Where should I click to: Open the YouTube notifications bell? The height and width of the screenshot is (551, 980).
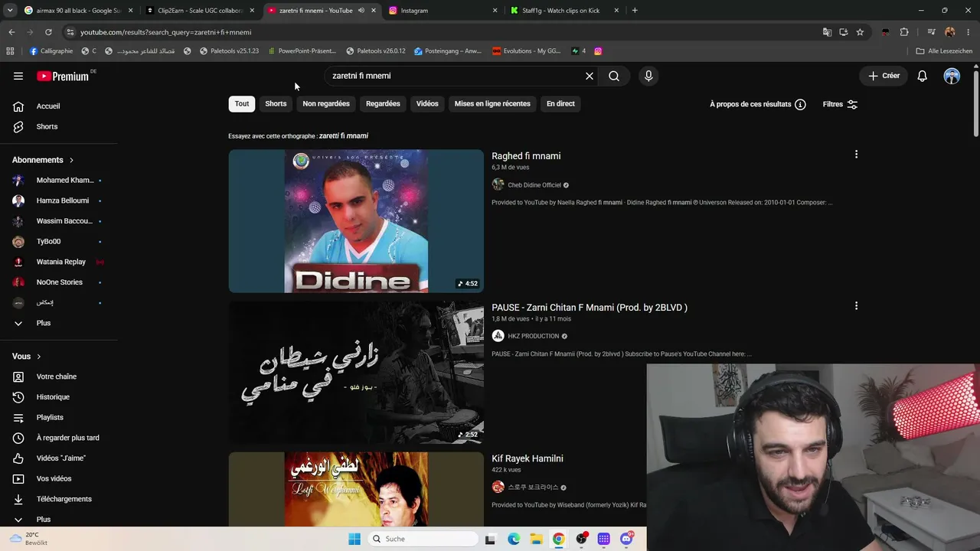(923, 76)
